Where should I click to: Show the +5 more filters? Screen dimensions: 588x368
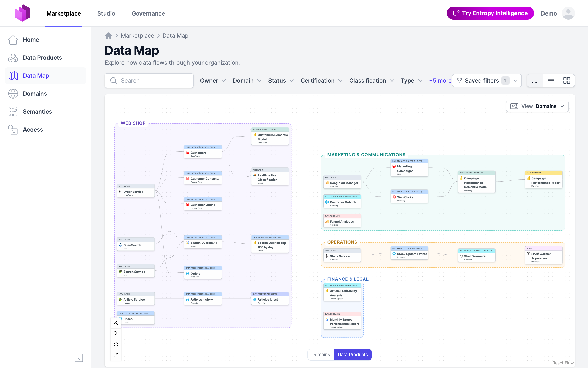pos(440,81)
